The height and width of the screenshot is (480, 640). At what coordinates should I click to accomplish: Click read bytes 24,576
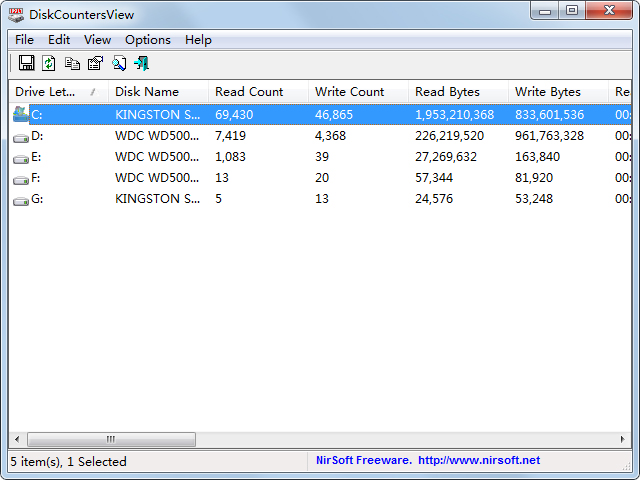coord(434,199)
